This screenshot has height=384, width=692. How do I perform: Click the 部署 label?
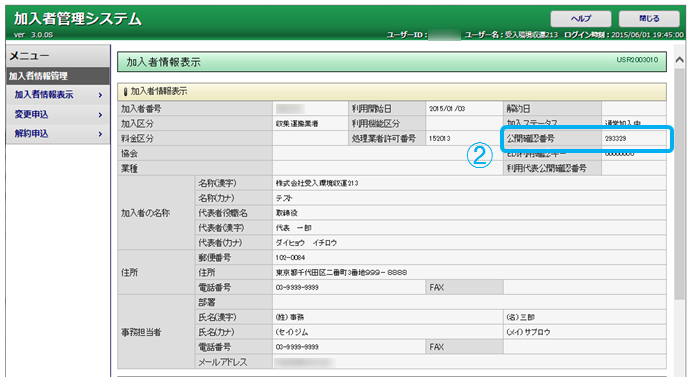pyautogui.click(x=207, y=302)
